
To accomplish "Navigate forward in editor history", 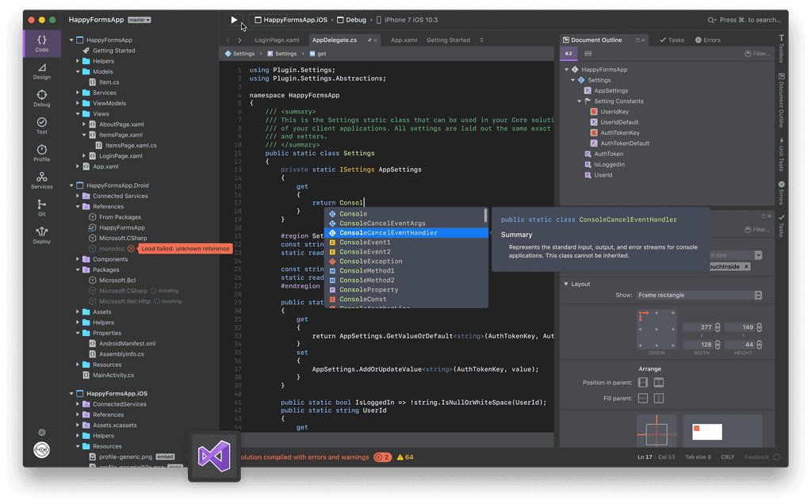I will pos(239,40).
